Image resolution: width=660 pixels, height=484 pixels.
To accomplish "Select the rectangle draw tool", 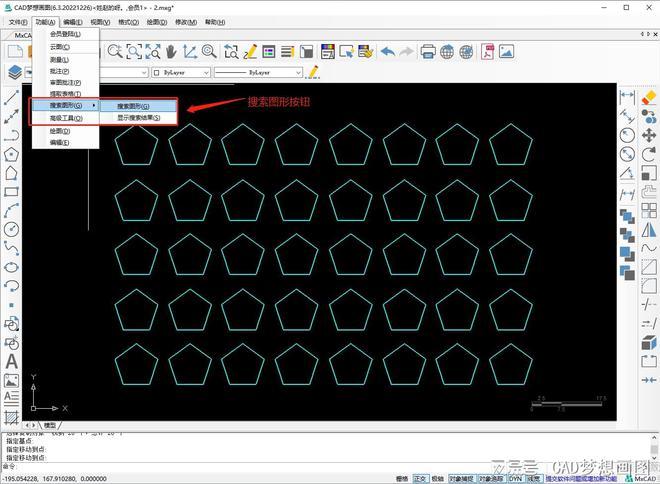I will coord(11,192).
